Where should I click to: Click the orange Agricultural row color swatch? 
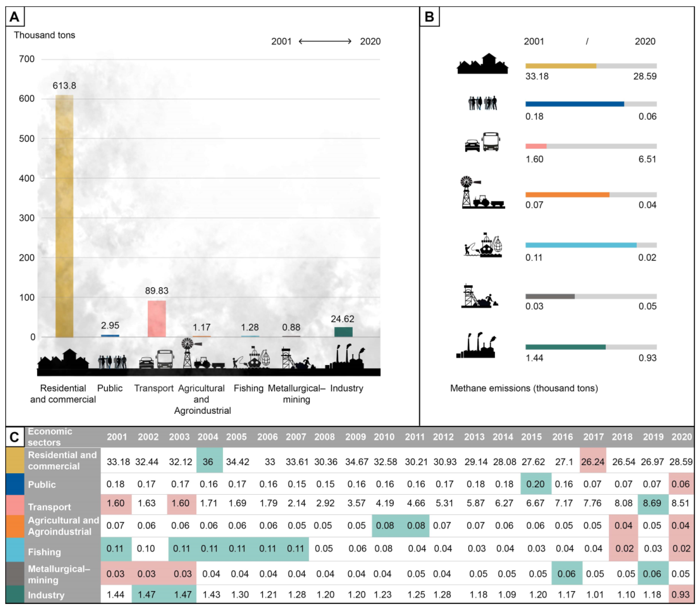pos(15,526)
